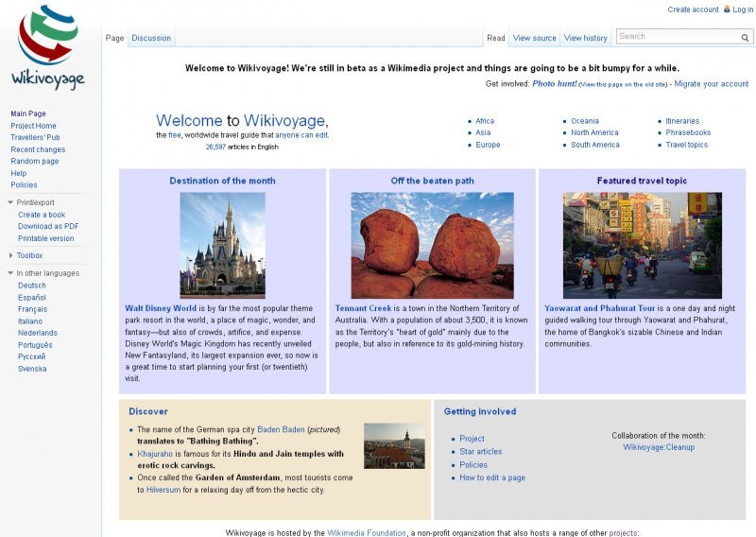Open the Itineraries link
The width and height of the screenshot is (756, 537).
point(682,121)
